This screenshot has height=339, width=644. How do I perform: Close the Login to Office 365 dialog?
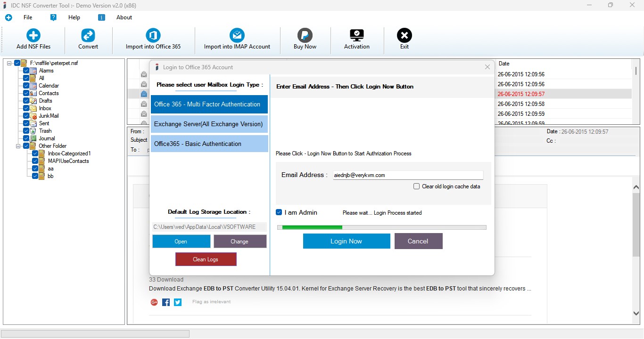487,67
